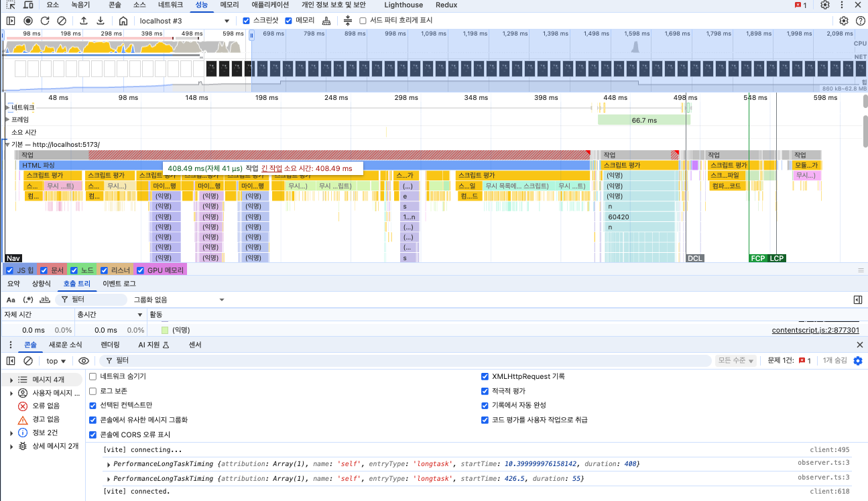Open the AI 지원 drawer tab

pos(153,345)
